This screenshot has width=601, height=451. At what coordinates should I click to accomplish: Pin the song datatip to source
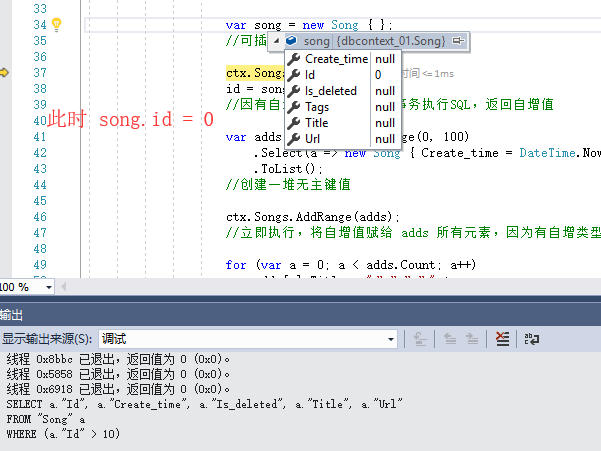tap(458, 40)
